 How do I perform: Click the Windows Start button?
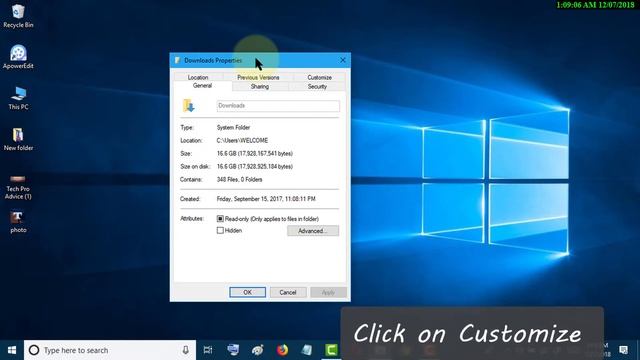[12, 350]
